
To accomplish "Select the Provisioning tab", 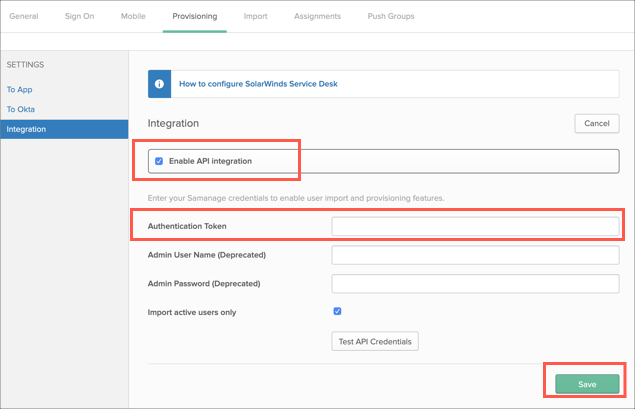I will (194, 16).
